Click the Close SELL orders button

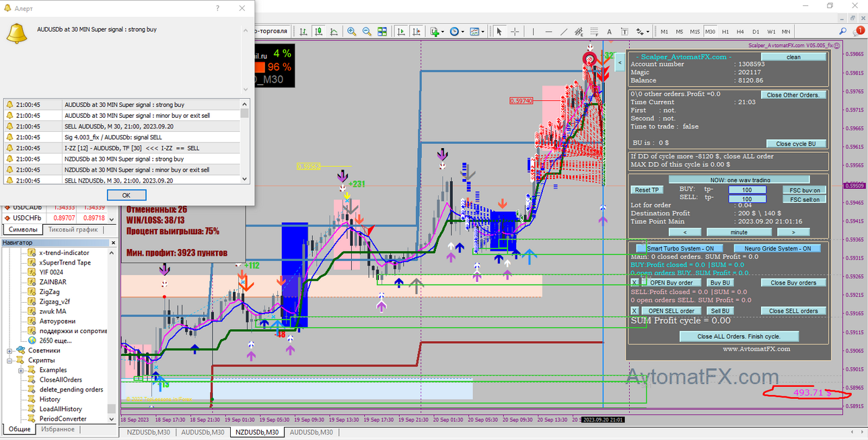click(793, 311)
